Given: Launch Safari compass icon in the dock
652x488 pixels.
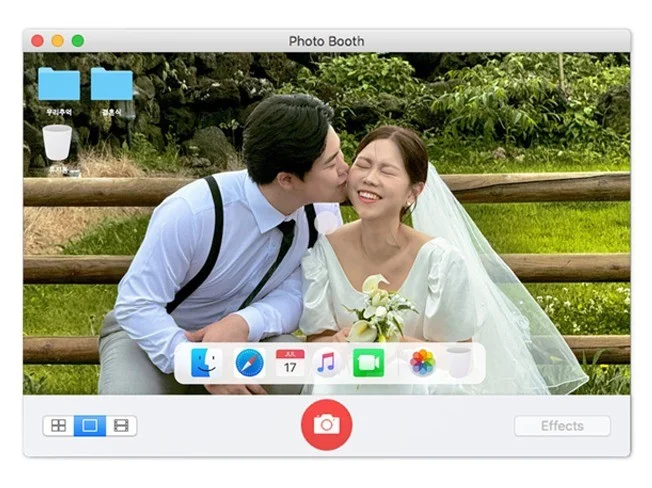Looking at the screenshot, I should pyautogui.click(x=249, y=362).
